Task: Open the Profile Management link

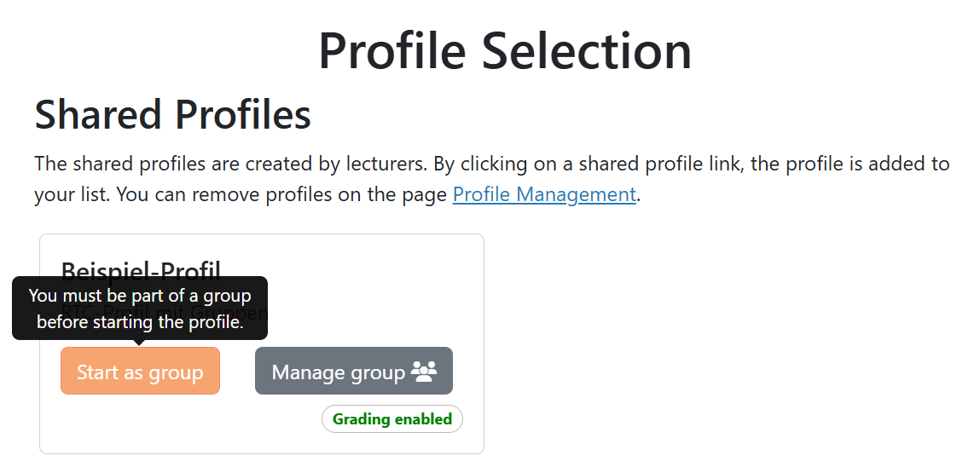Action: [544, 194]
